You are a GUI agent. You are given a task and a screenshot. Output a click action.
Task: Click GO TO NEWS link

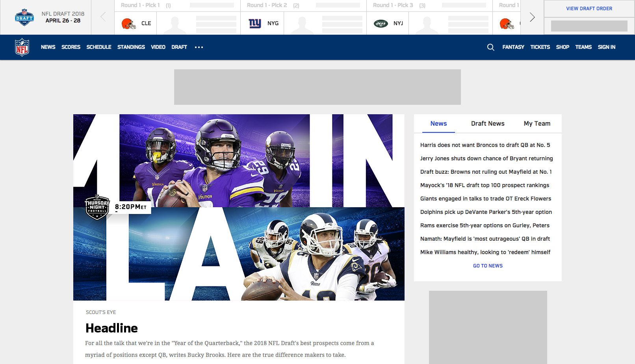488,266
